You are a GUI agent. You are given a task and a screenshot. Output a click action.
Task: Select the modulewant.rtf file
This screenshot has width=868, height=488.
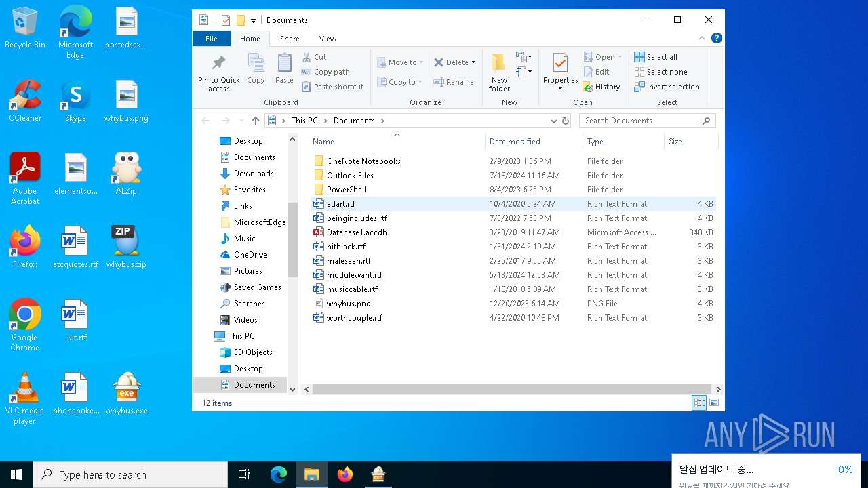(513, 275)
